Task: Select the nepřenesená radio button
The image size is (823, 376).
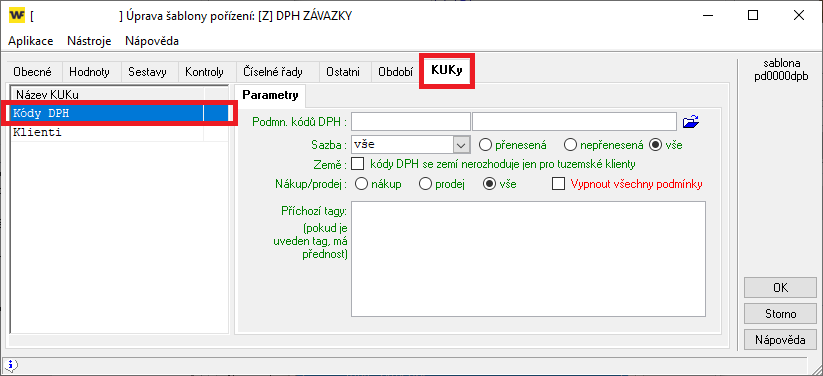Action: (570, 144)
